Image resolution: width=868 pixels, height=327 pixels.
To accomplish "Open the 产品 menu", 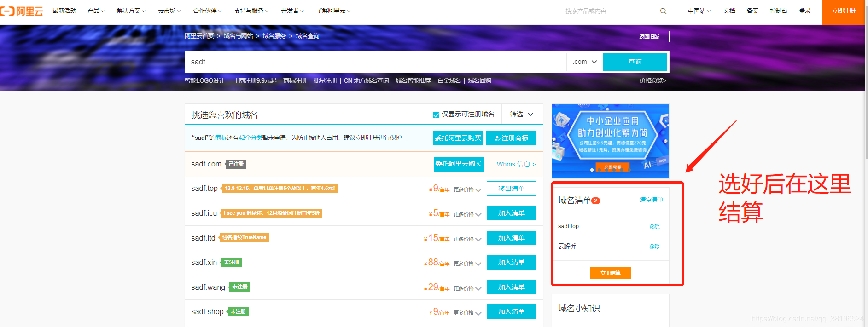I will click(x=96, y=11).
